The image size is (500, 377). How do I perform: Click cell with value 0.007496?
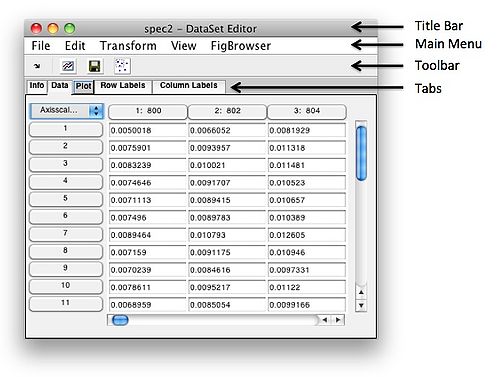[147, 218]
